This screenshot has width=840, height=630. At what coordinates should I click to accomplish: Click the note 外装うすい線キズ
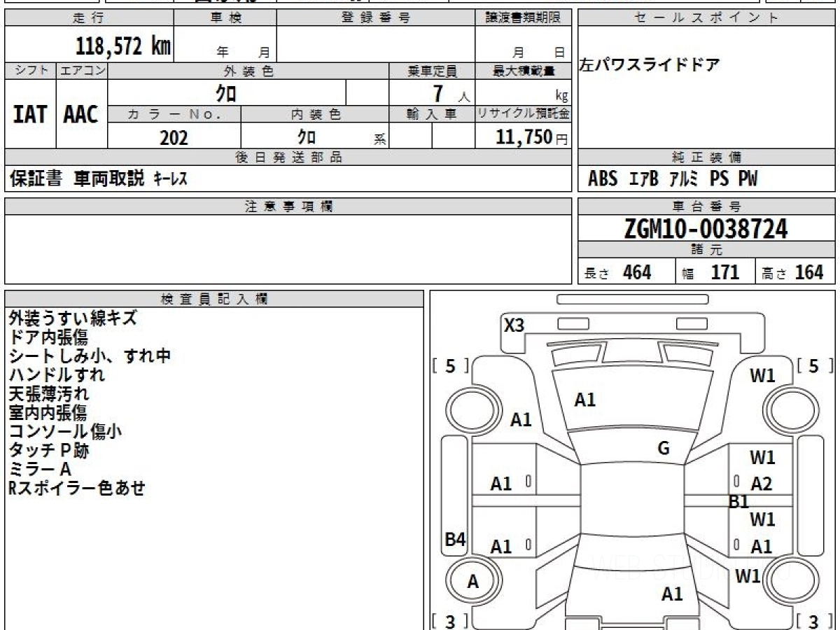tap(73, 318)
